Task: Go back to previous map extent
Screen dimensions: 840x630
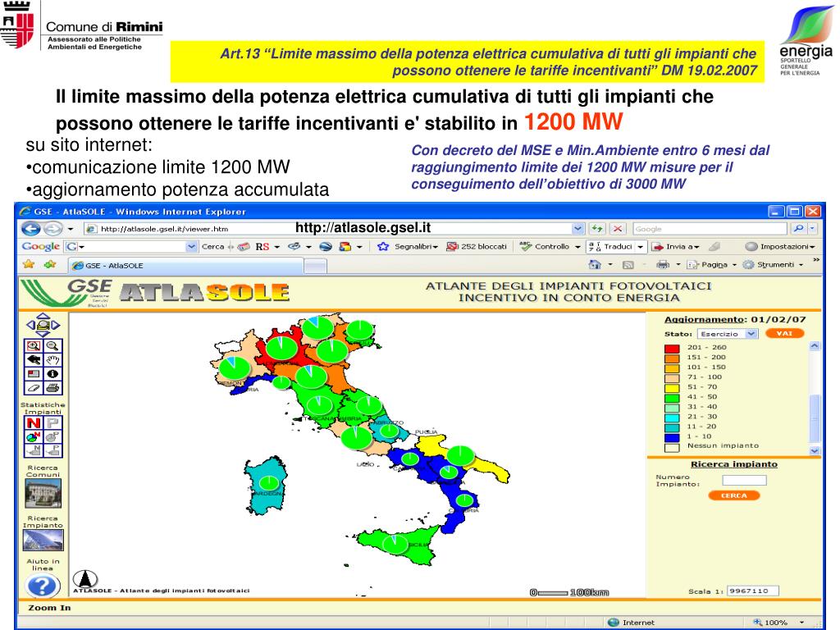Action: coord(33,360)
